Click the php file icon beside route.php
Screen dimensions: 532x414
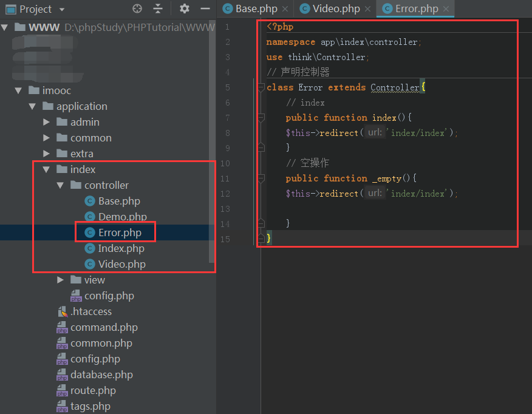click(x=62, y=390)
